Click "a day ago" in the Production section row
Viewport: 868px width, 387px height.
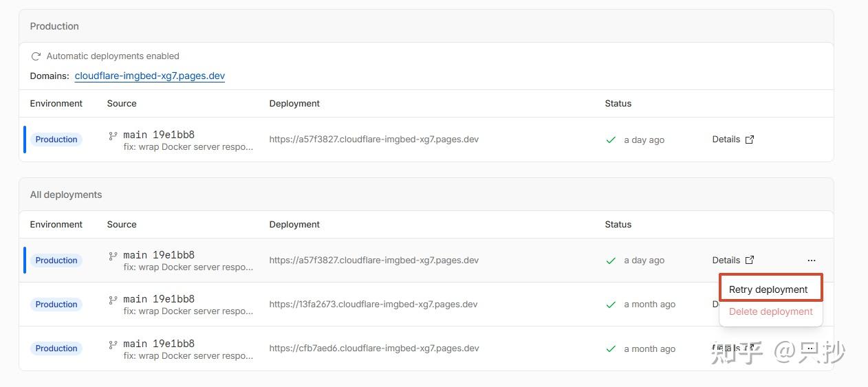point(644,140)
